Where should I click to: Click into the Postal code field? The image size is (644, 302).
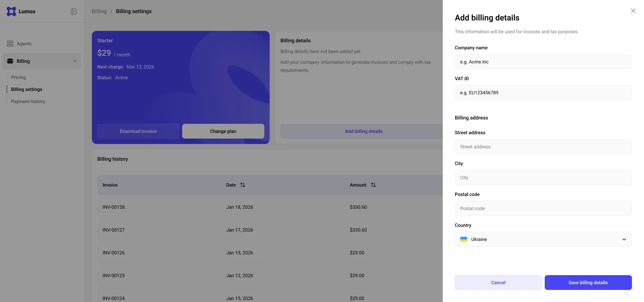[x=543, y=208]
